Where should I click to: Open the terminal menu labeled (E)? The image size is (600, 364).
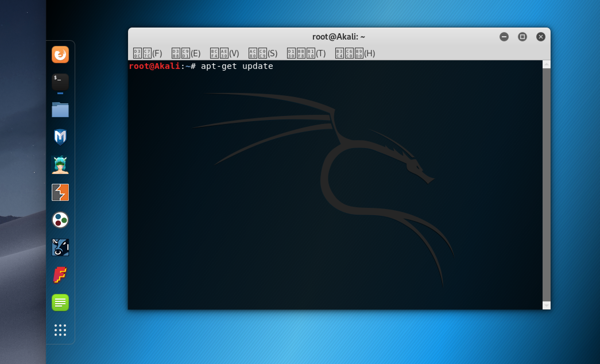(186, 53)
